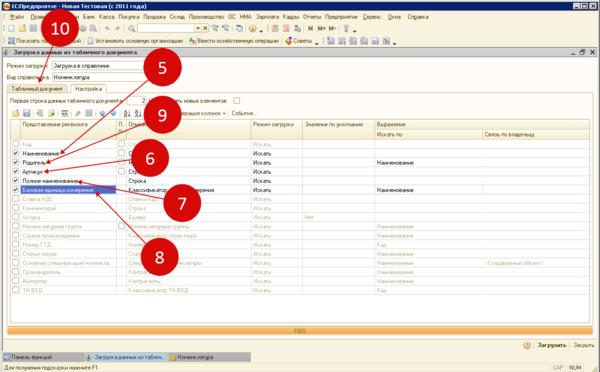The height and width of the screenshot is (372, 600).
Task: Switch to Панель функций window tab
Action: [43, 357]
